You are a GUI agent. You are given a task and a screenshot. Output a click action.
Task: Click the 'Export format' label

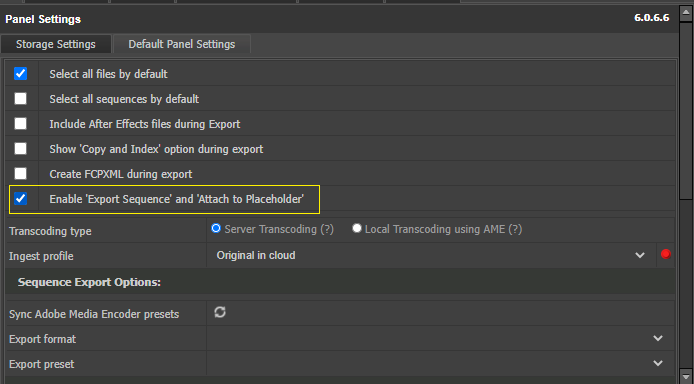click(42, 339)
